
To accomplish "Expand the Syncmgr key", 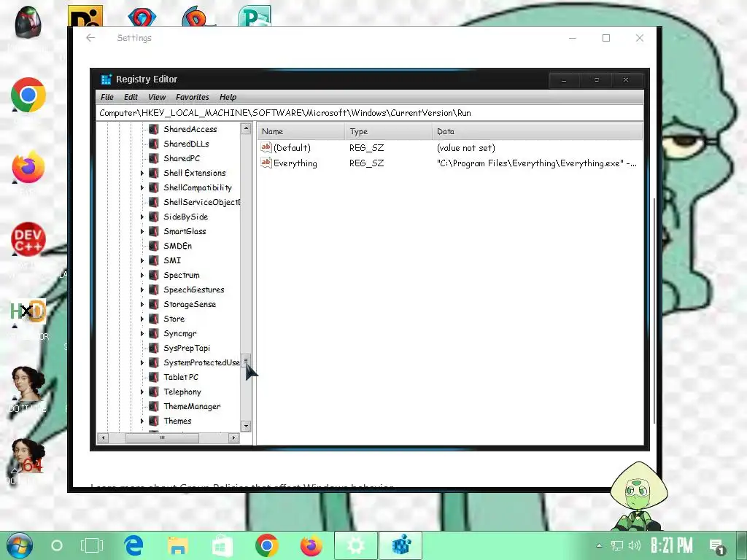I will pyautogui.click(x=142, y=333).
